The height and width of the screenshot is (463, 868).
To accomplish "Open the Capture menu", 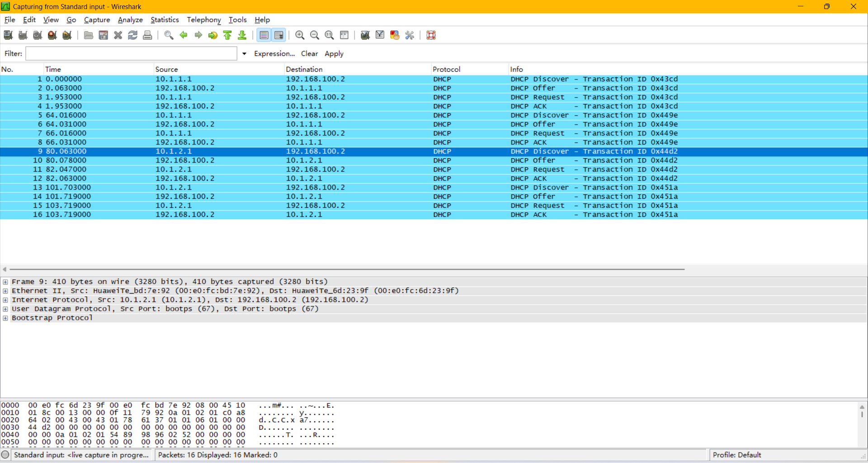I will click(97, 20).
